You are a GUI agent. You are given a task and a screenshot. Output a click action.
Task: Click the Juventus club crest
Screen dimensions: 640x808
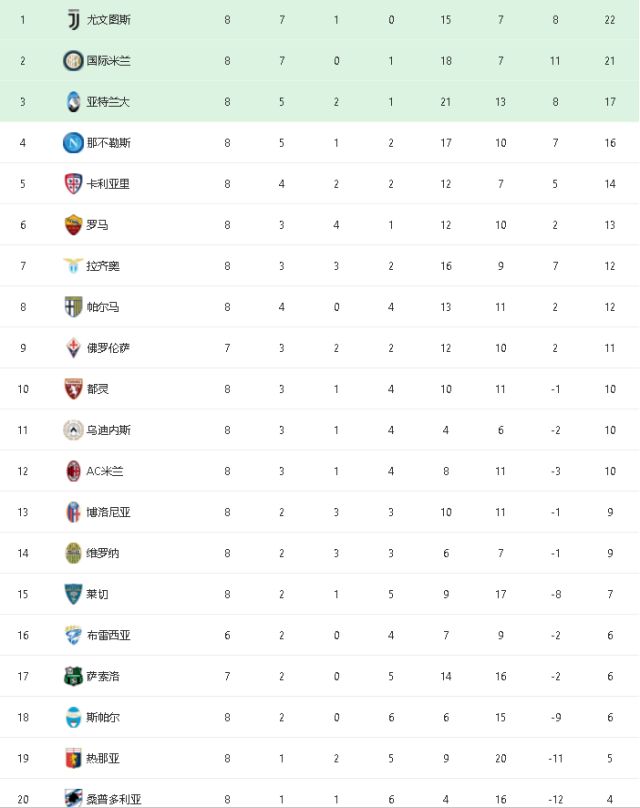(73, 20)
